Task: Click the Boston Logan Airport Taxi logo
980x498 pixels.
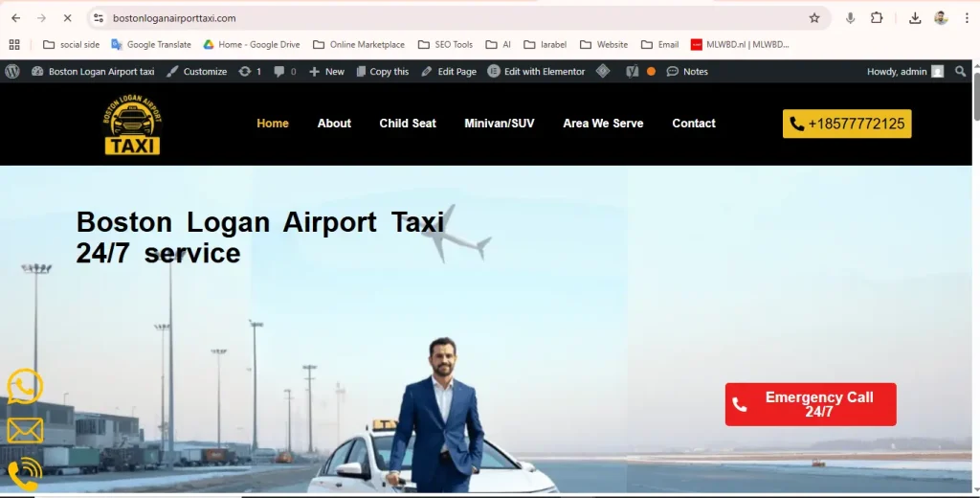Action: point(132,124)
